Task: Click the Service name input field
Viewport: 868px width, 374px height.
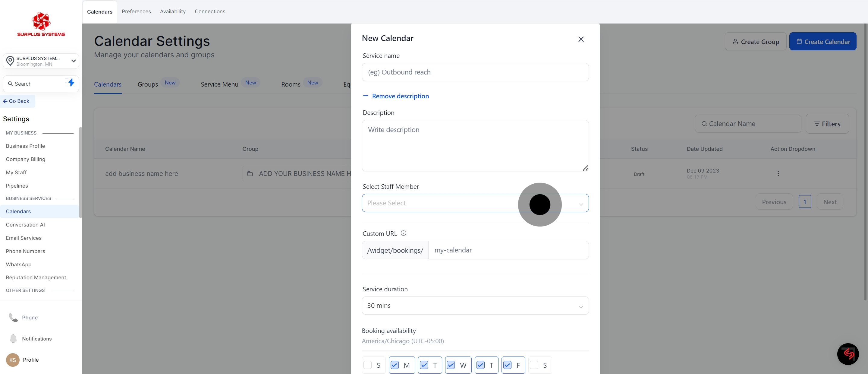Action: click(475, 72)
